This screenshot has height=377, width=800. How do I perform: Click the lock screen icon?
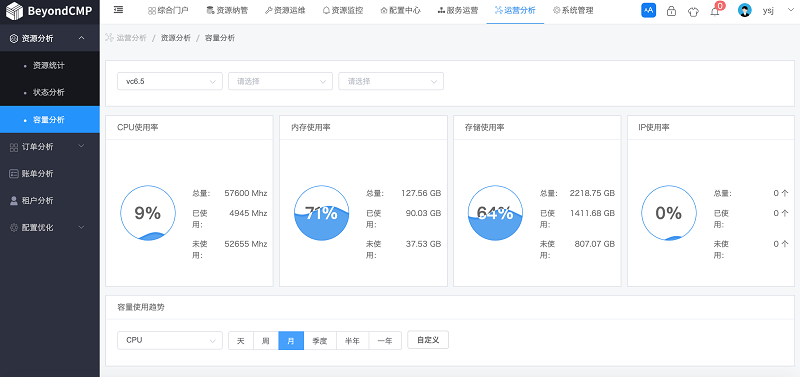point(671,11)
